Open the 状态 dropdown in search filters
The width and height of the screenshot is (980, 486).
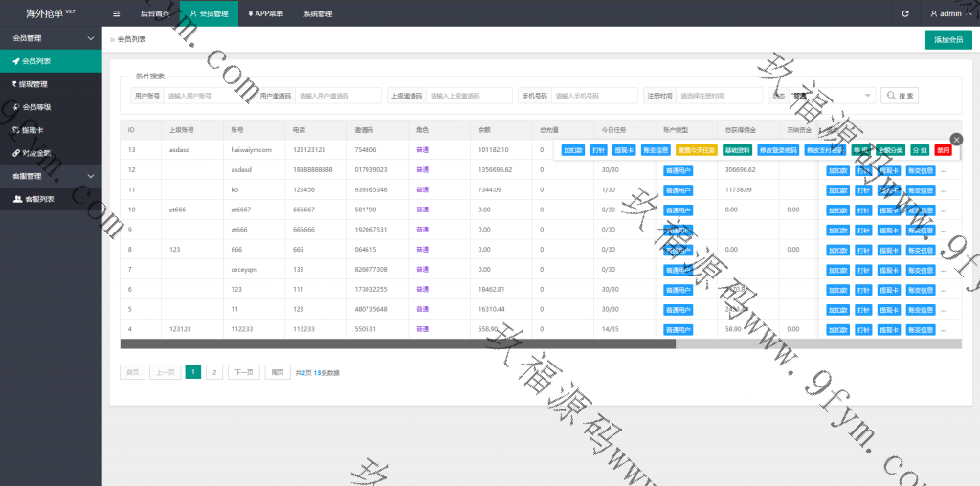831,96
